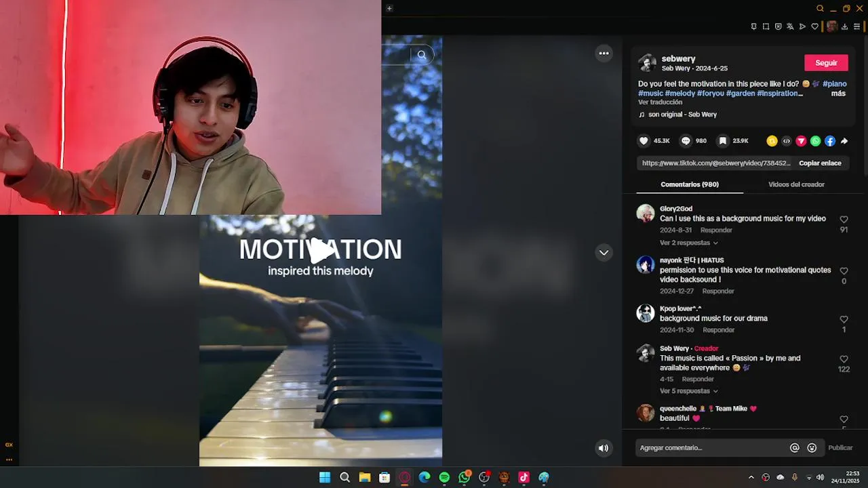The image size is (868, 488).
Task: Click the yellow repost icon
Action: (x=772, y=141)
